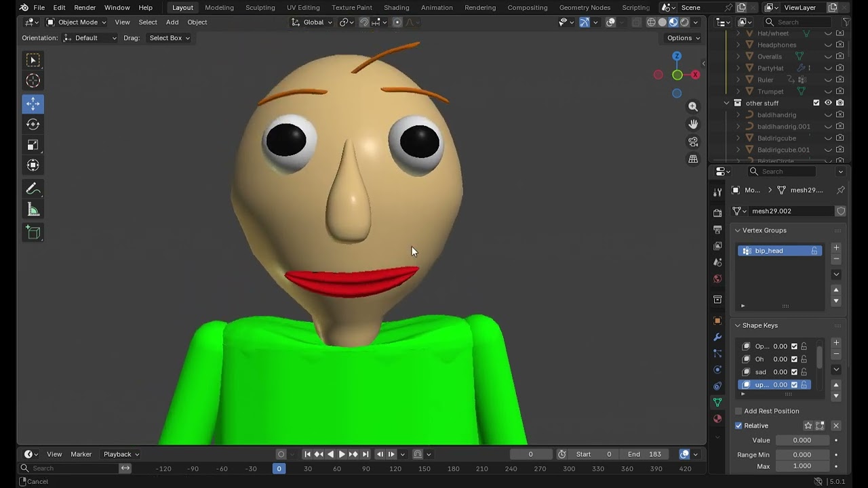This screenshot has width=868, height=488.
Task: Open the timeline Marker menu
Action: (81, 454)
